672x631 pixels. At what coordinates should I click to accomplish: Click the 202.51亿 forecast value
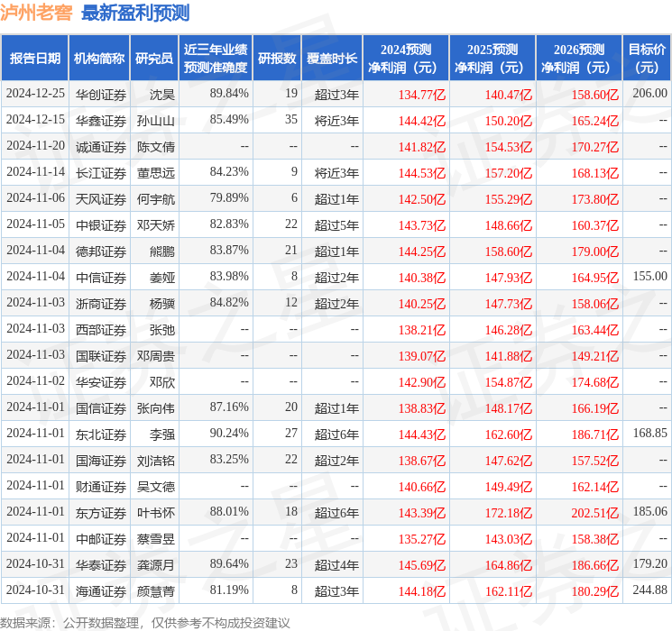[x=595, y=512]
